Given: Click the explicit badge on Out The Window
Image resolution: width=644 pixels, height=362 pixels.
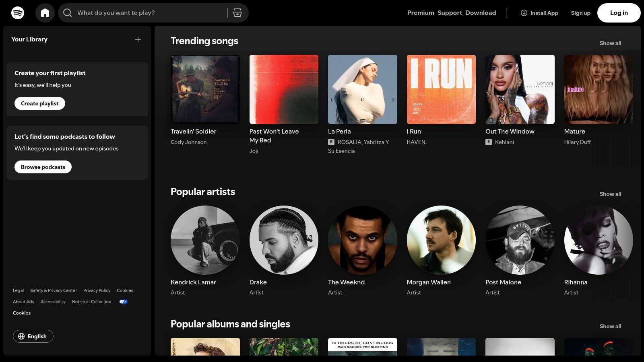Looking at the screenshot, I should click(x=488, y=142).
